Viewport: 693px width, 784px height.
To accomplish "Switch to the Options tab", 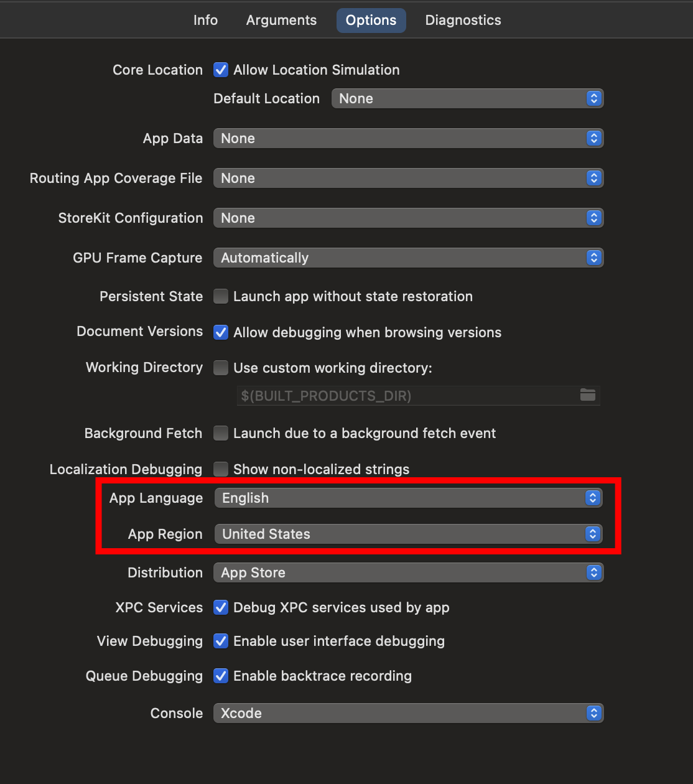I will tap(371, 21).
